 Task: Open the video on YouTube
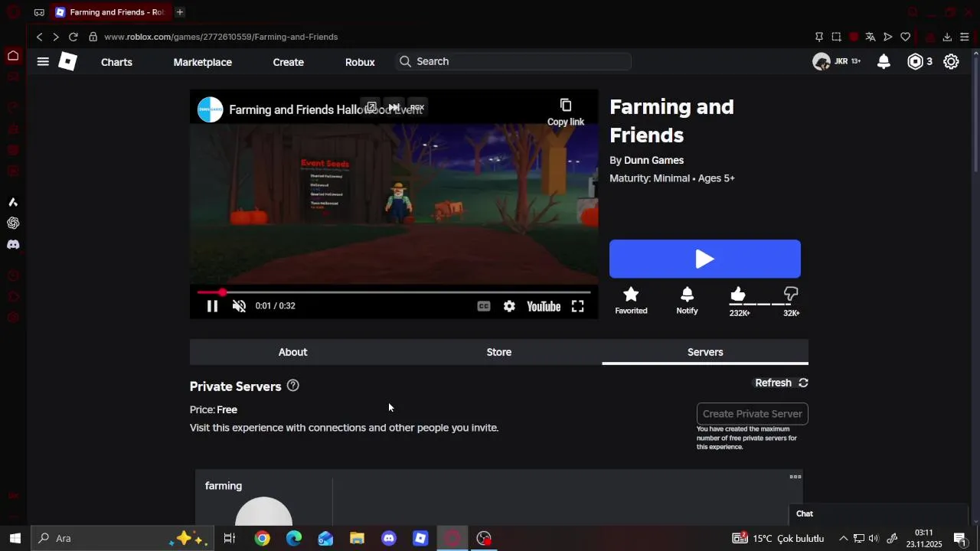point(544,306)
